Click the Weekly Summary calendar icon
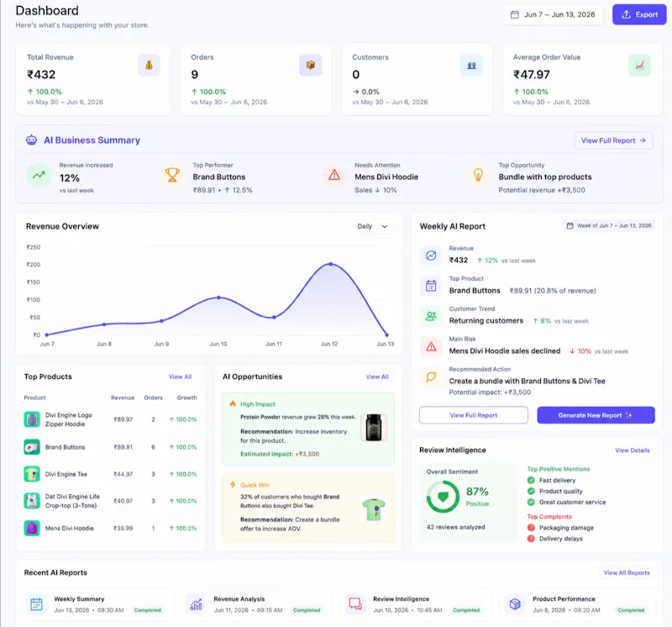Viewport: 672px width, 627px height. [36, 603]
